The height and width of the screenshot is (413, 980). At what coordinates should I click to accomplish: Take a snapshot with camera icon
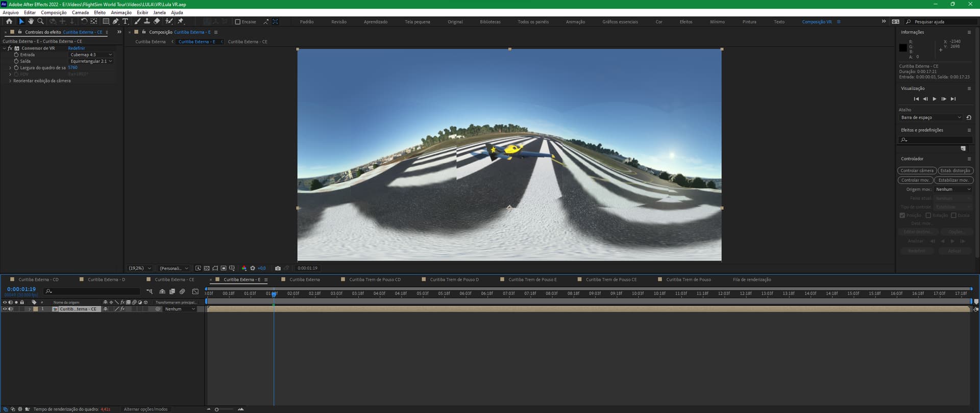[x=278, y=268]
